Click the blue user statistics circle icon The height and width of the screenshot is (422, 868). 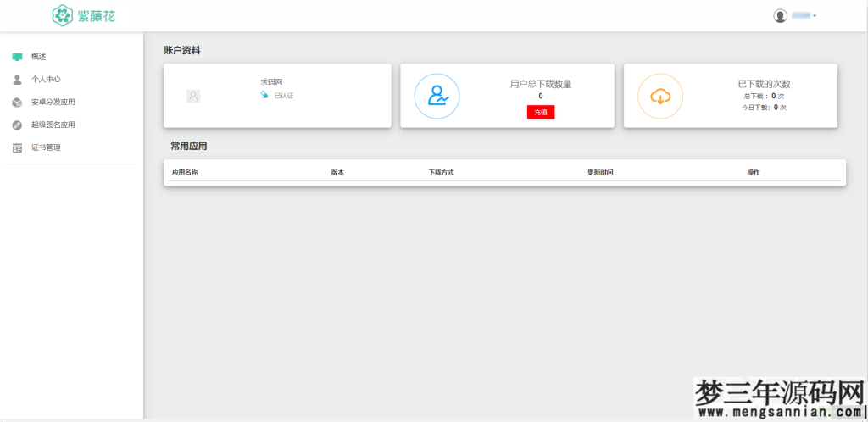pyautogui.click(x=437, y=96)
